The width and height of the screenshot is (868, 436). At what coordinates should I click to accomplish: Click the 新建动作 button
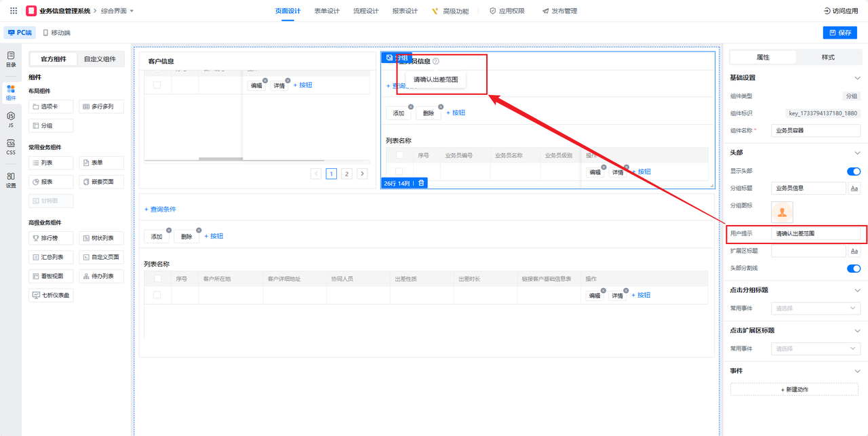tap(795, 389)
